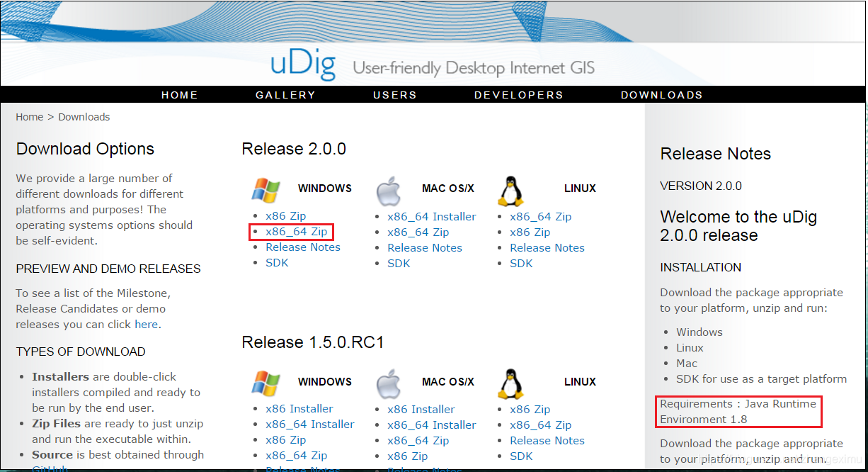
Task: Click the 'INSTALLATION' sidebar heading
Action: pos(701,268)
